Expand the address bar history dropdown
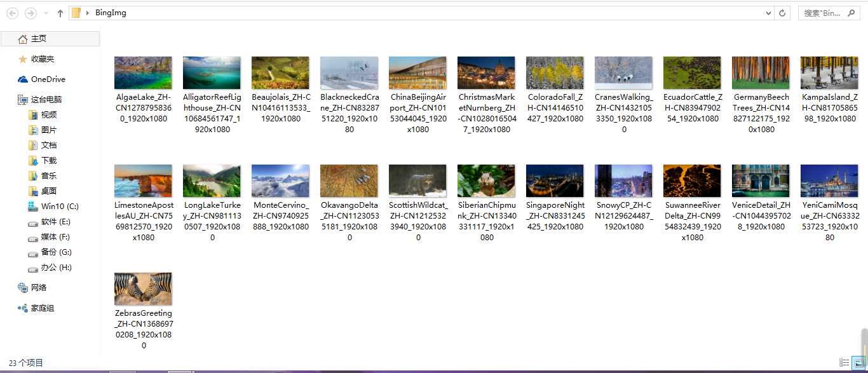The image size is (868, 373). tap(769, 13)
